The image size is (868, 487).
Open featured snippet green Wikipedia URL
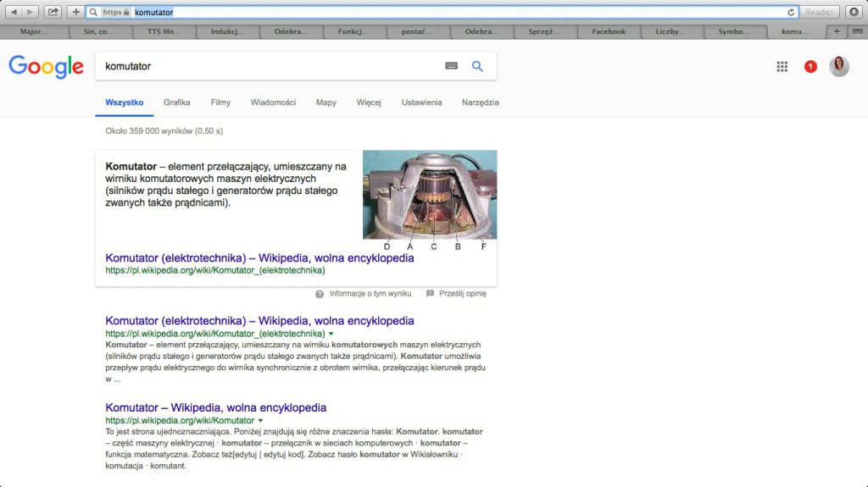(x=215, y=271)
